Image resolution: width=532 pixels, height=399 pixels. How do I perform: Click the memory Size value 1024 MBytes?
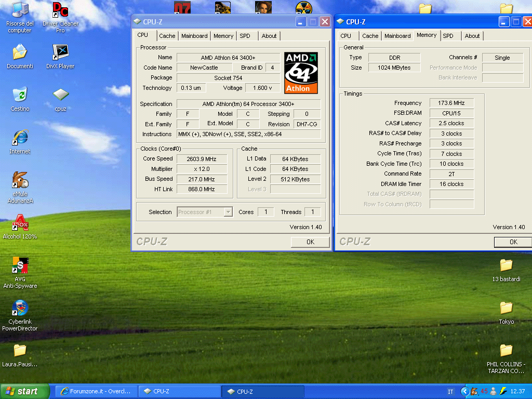(x=394, y=68)
